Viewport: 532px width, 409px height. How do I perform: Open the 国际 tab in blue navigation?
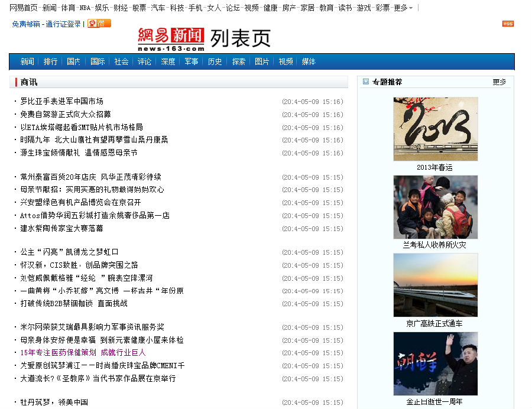(x=98, y=61)
